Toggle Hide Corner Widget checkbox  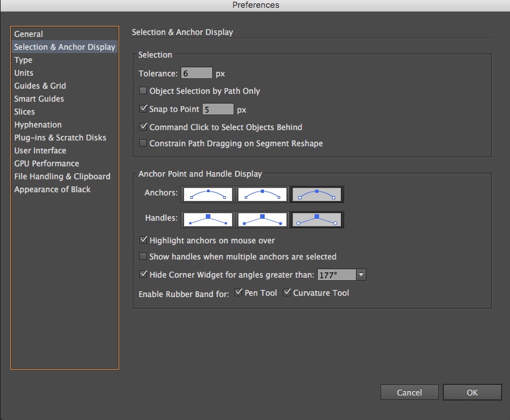tap(143, 274)
